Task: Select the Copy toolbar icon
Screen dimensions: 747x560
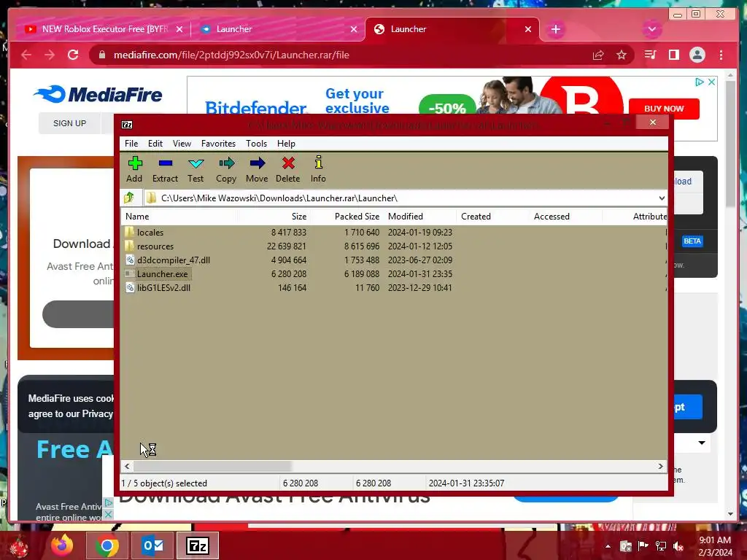Action: coord(226,163)
